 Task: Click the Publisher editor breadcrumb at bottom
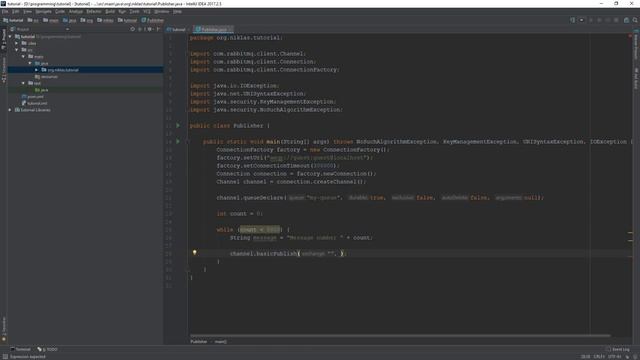[199, 342]
